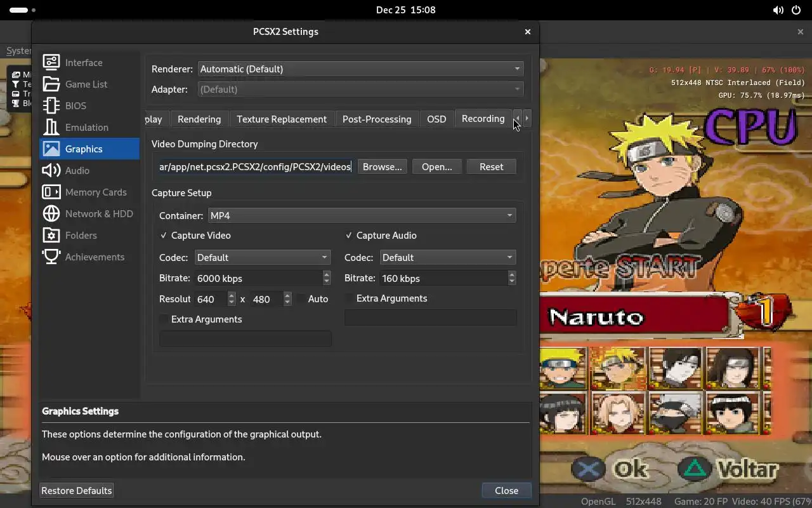Adjust the resolution height 480 stepper
This screenshot has width=812, height=508.
tap(287, 298)
